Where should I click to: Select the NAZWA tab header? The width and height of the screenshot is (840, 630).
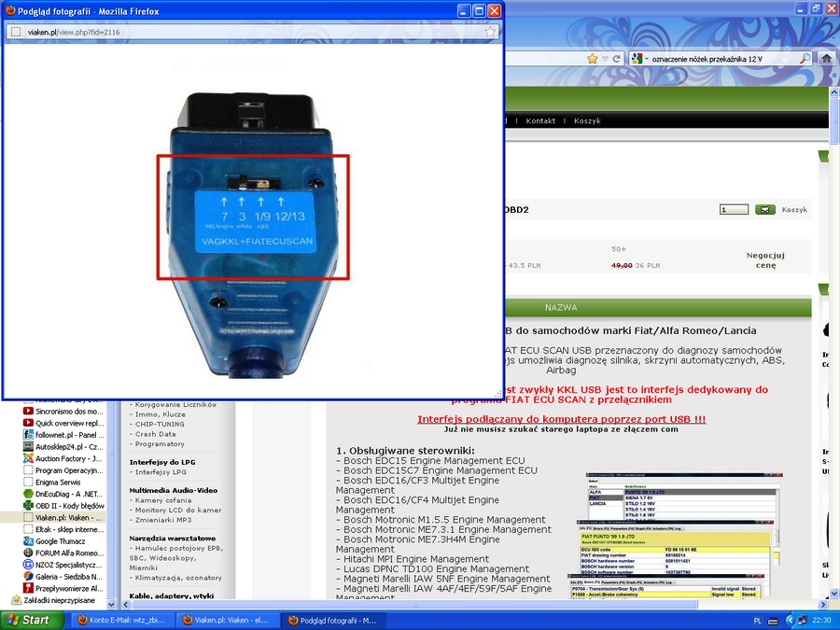[561, 307]
